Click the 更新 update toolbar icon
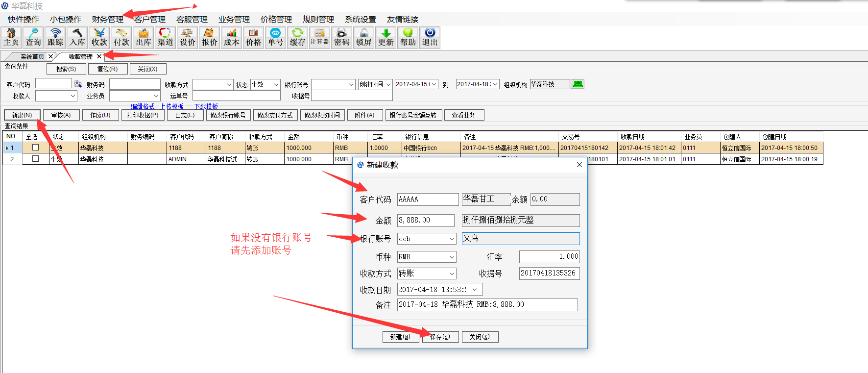Viewport: 868px width, 373px height. 386,37
